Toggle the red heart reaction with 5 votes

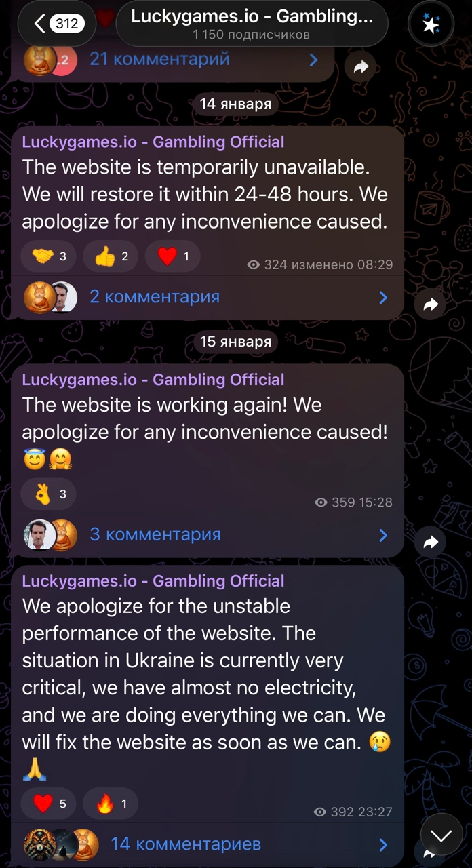tap(49, 804)
